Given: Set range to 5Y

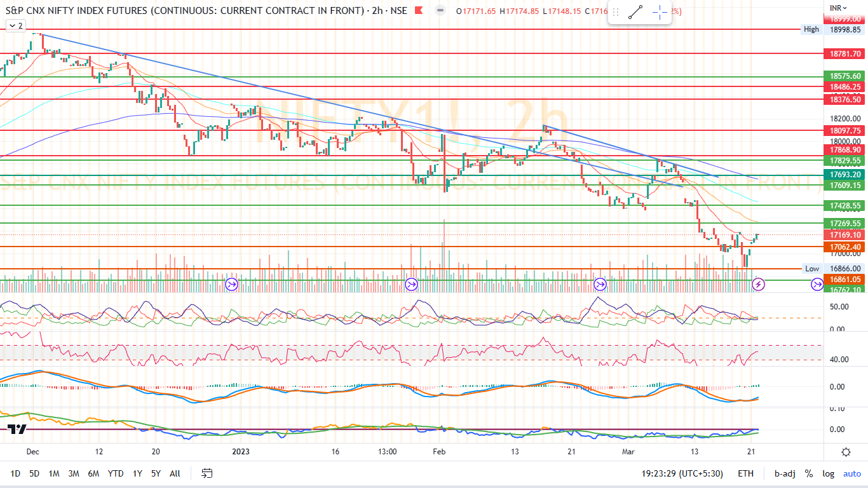Looking at the screenshot, I should point(156,473).
